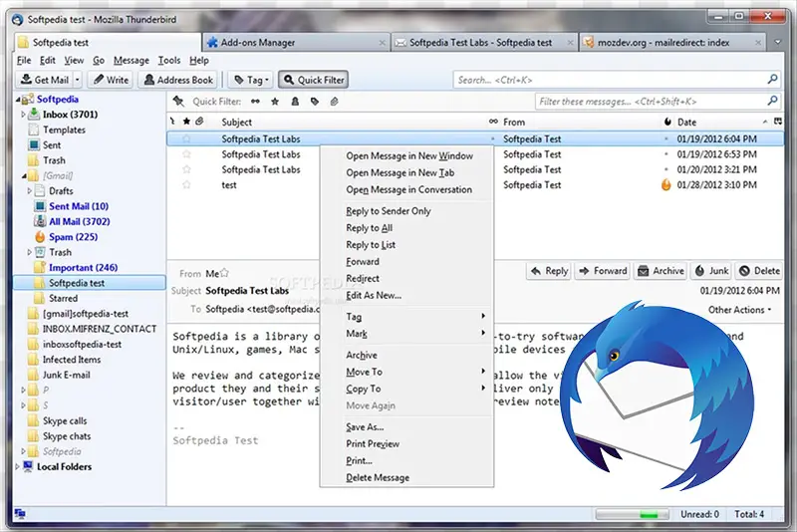
Task: Click the attachment paperclip quick filter icon
Action: 335,102
